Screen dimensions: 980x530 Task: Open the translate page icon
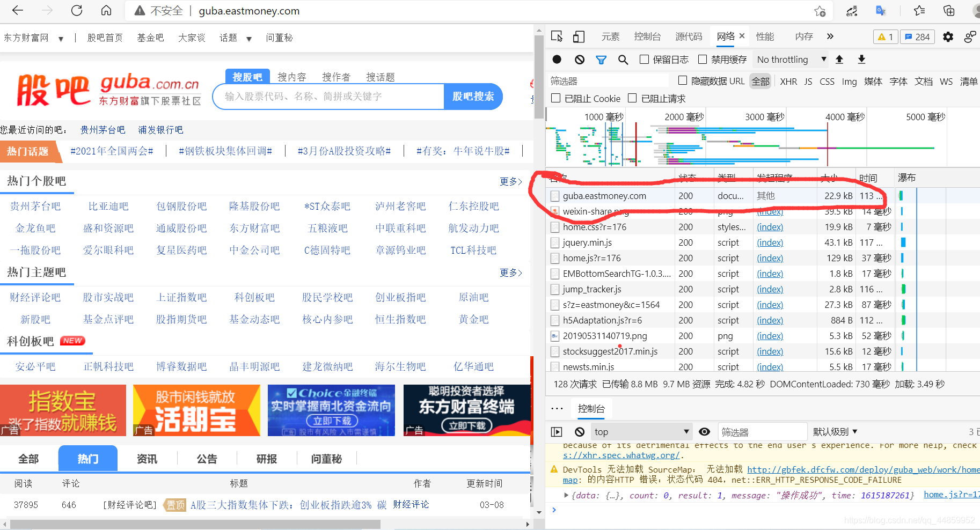881,11
